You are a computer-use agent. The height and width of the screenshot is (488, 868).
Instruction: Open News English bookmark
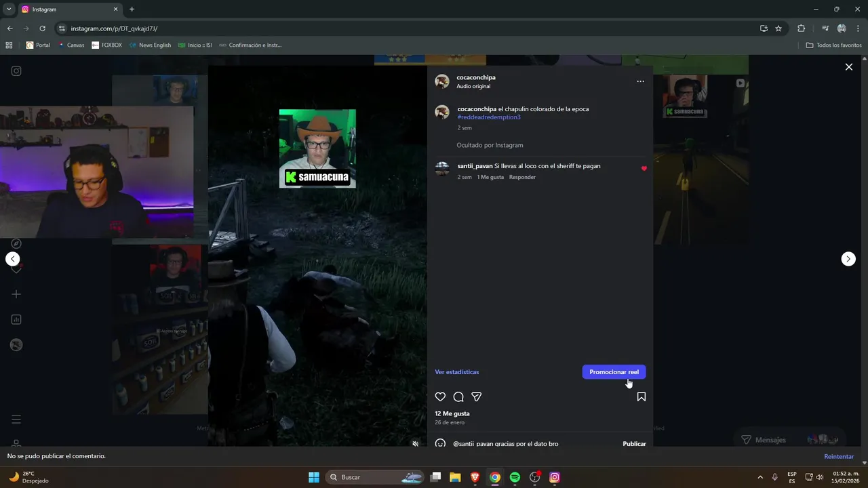(151, 45)
